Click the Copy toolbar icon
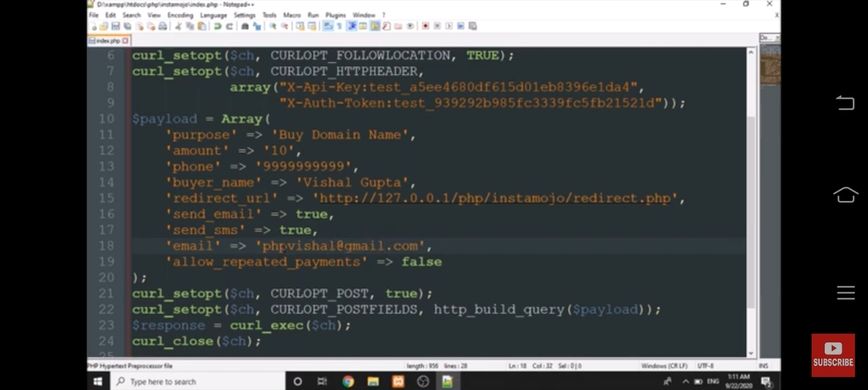 pyautogui.click(x=190, y=26)
